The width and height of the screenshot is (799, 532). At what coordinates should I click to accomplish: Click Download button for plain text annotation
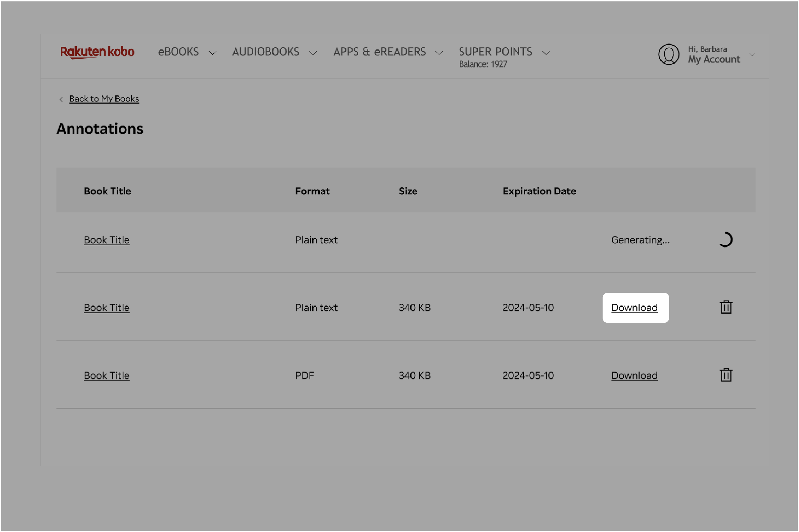[635, 307]
